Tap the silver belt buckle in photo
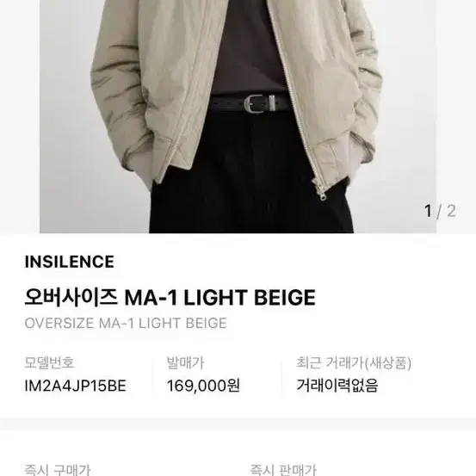The image size is (476, 476). pyautogui.click(x=260, y=103)
